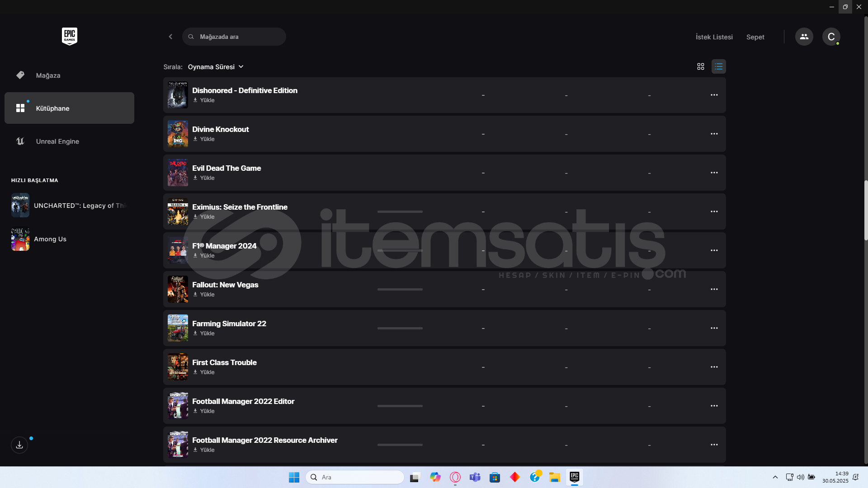Open more options for Eximius: Seize the Frontline
The width and height of the screenshot is (868, 488).
tap(714, 211)
